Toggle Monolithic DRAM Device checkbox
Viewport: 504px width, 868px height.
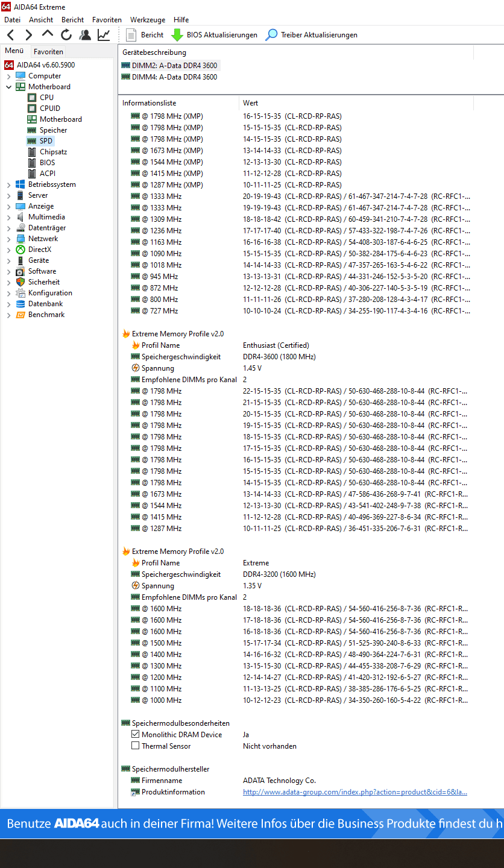[135, 735]
